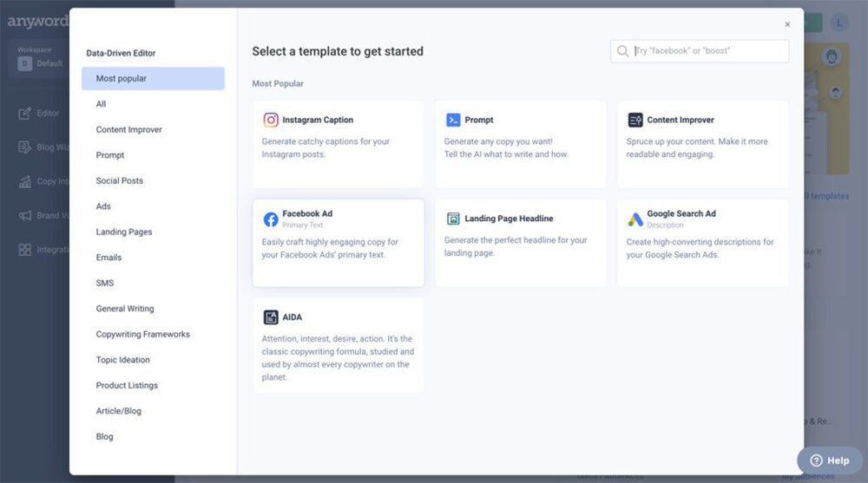Click the user avatar in the top-right corner

[x=839, y=23]
